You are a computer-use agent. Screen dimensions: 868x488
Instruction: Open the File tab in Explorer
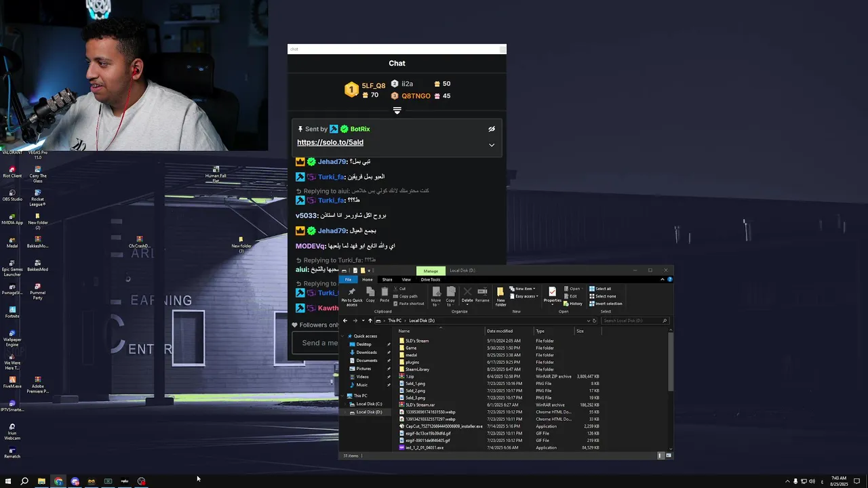coord(348,279)
